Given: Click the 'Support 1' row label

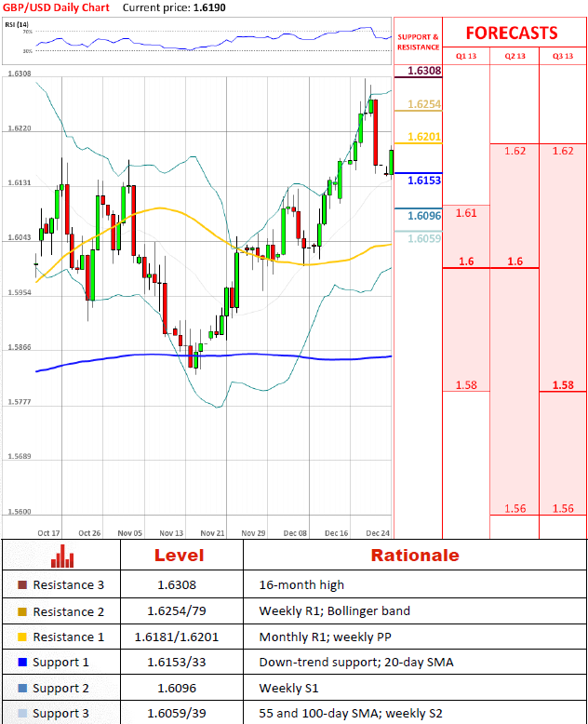Looking at the screenshot, I should coord(60,663).
